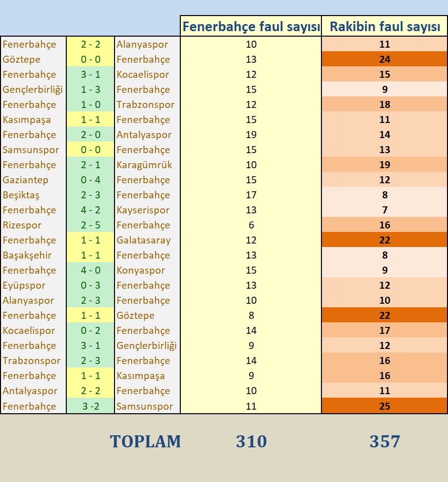
Task: Select the Başakşehir team cell
Action: tap(33, 255)
